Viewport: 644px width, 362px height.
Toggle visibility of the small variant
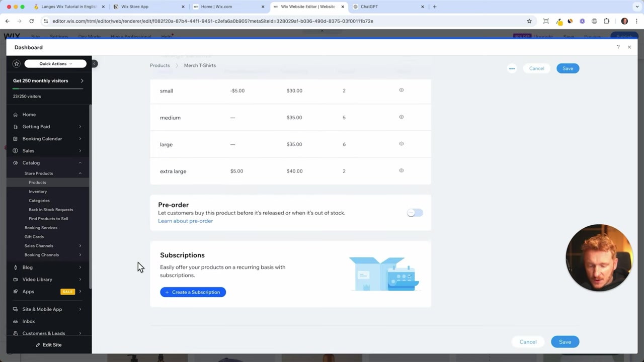point(401,90)
